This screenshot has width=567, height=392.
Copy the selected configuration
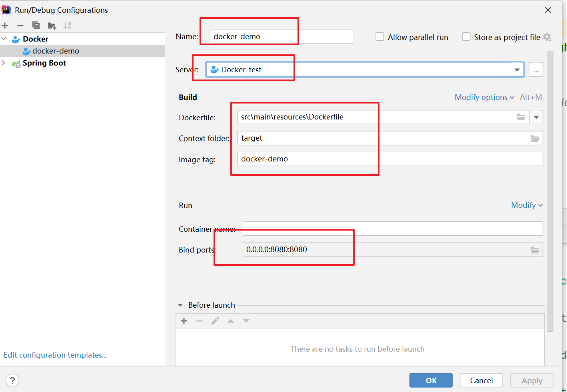point(36,26)
